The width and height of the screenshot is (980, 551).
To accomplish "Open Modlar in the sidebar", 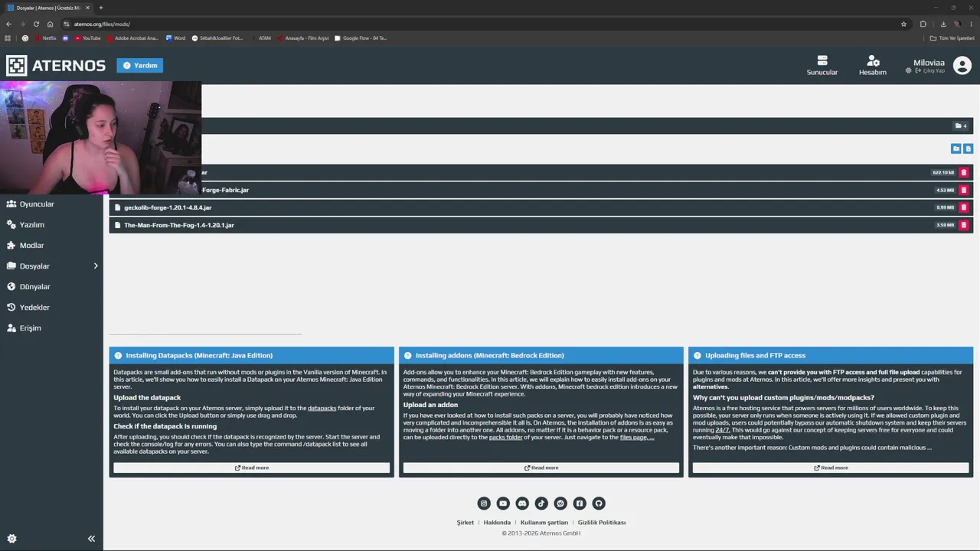I will click(x=51, y=246).
